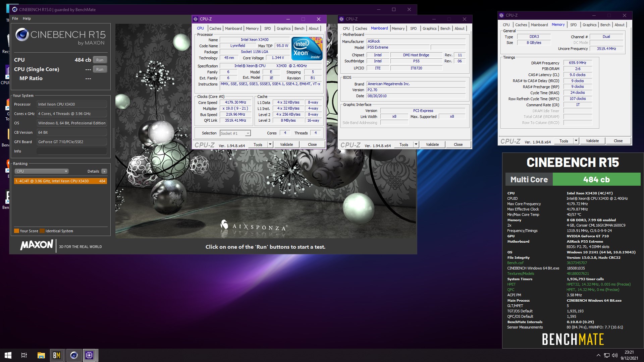
Task: Click the Core Speed 4179.30 MHz value
Action: pos(235,103)
